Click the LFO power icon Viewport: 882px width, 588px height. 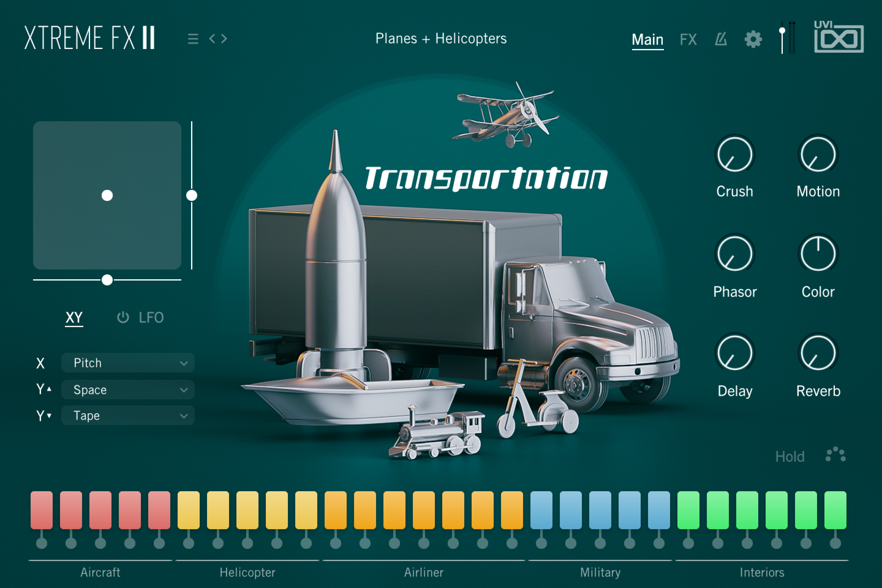[x=123, y=317]
